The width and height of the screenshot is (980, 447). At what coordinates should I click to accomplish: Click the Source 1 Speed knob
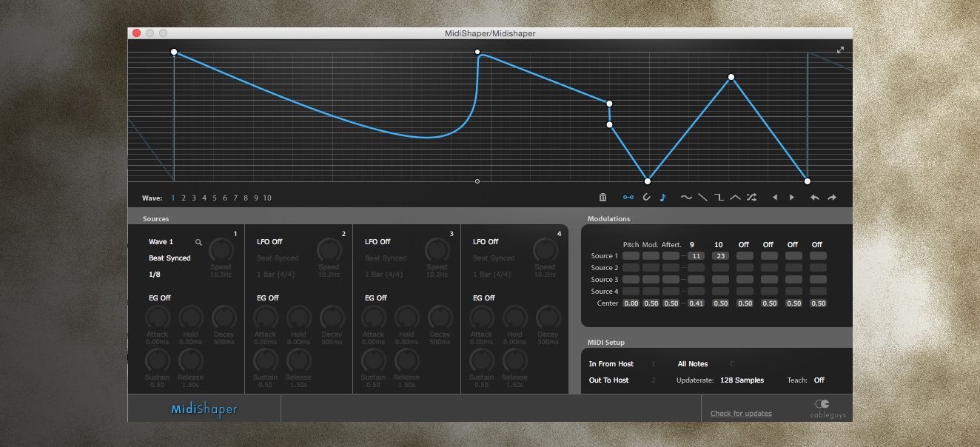[220, 249]
